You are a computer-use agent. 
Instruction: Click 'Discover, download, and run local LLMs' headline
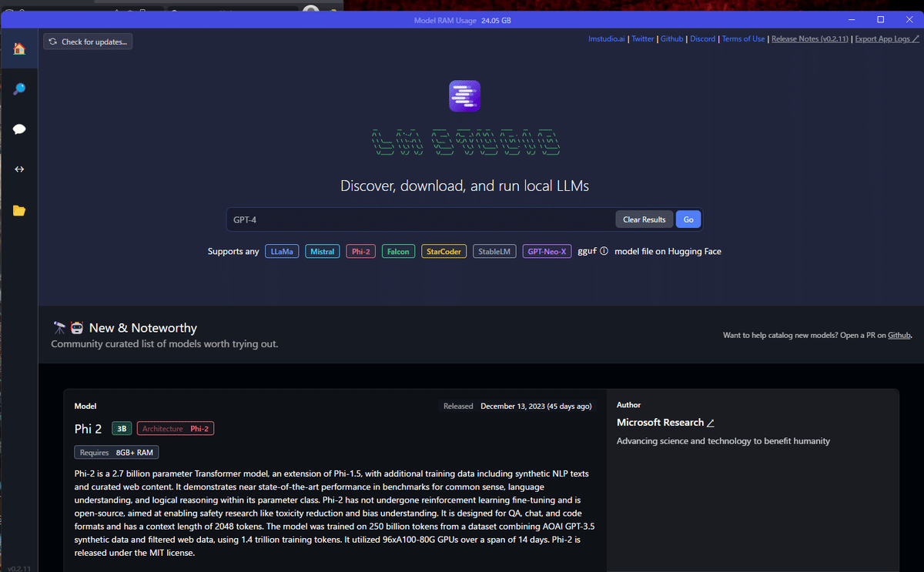[464, 186]
